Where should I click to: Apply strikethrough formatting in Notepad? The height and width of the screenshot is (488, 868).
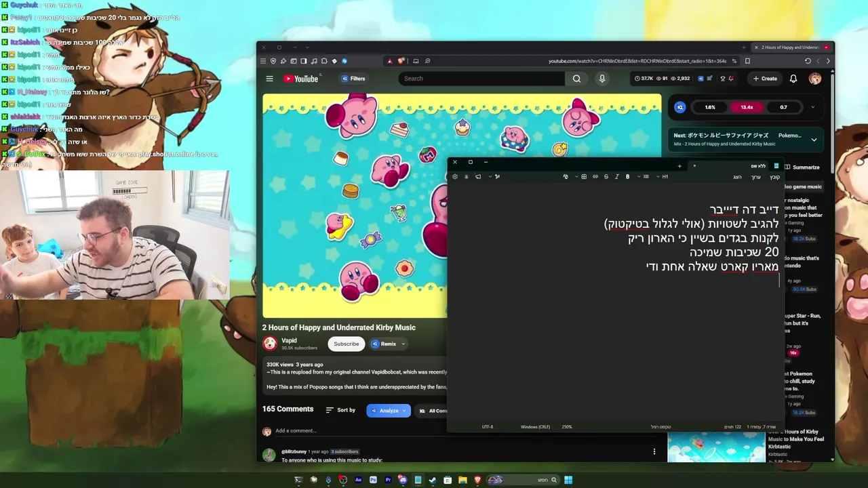pos(606,177)
